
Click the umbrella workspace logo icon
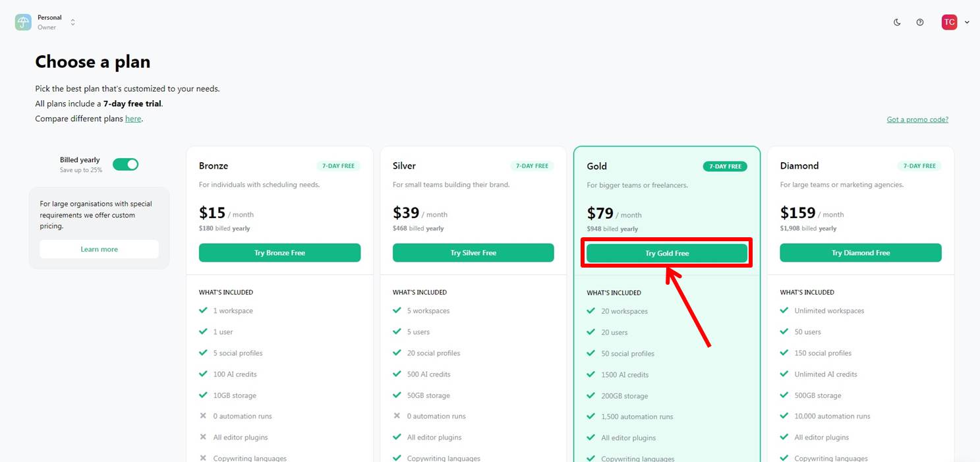[23, 22]
